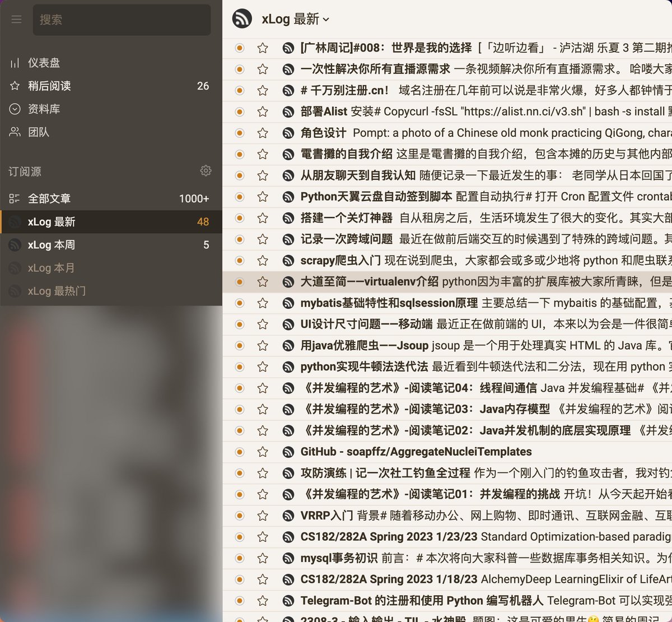Star the UI设计尺寸问题 article

pos(263,324)
